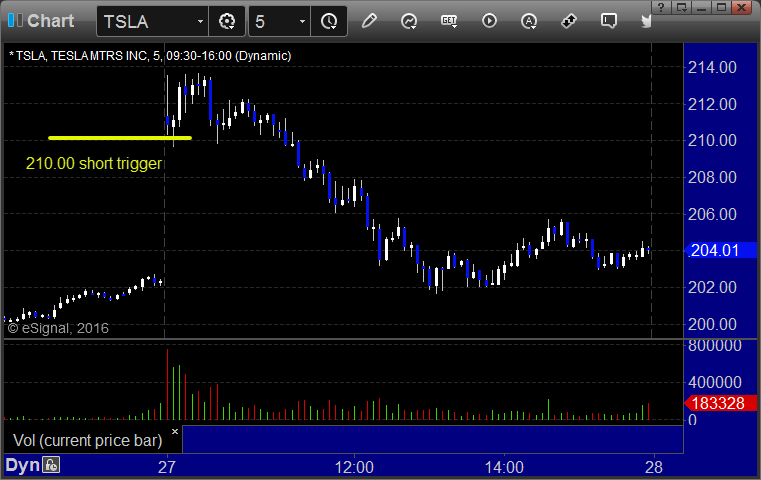Click the date label 27 on time axis
The width and height of the screenshot is (761, 480).
(x=166, y=467)
